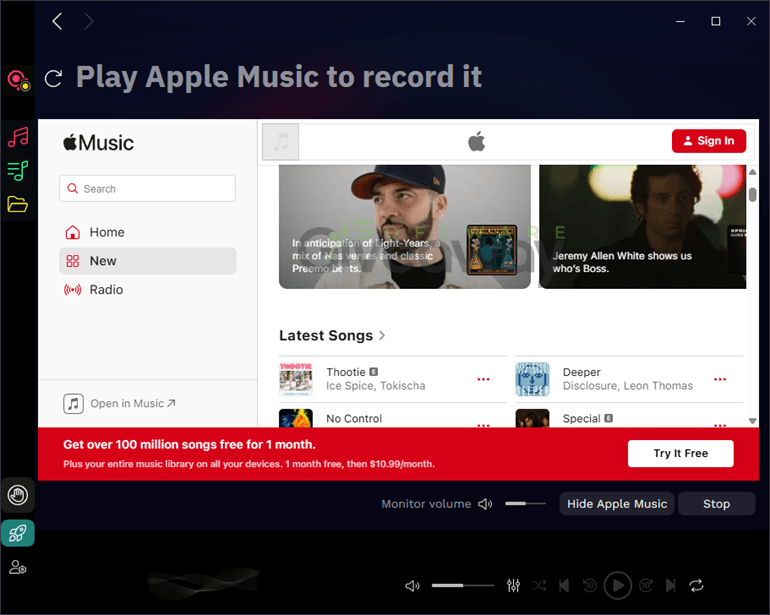The image size is (770, 615).
Task: Skip forward ten seconds
Action: pos(645,586)
